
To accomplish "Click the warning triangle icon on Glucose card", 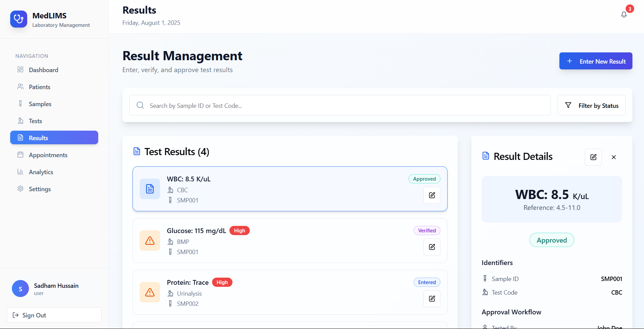I will click(x=150, y=241).
